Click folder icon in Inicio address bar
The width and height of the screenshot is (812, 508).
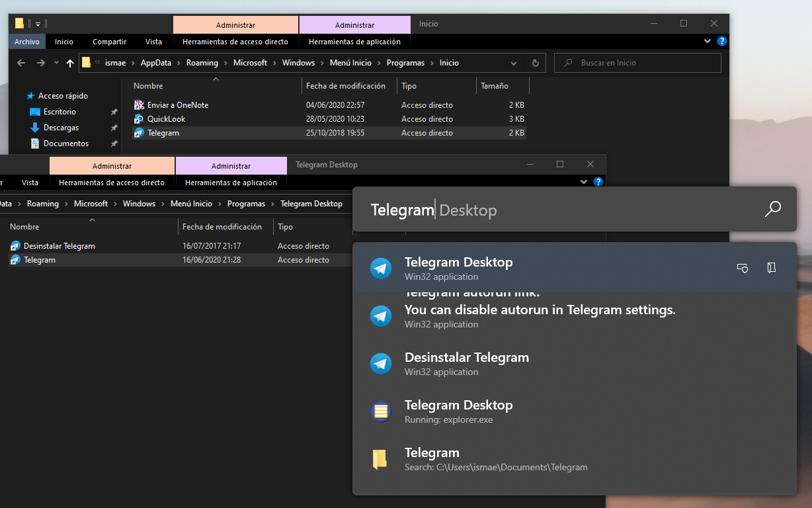click(86, 63)
